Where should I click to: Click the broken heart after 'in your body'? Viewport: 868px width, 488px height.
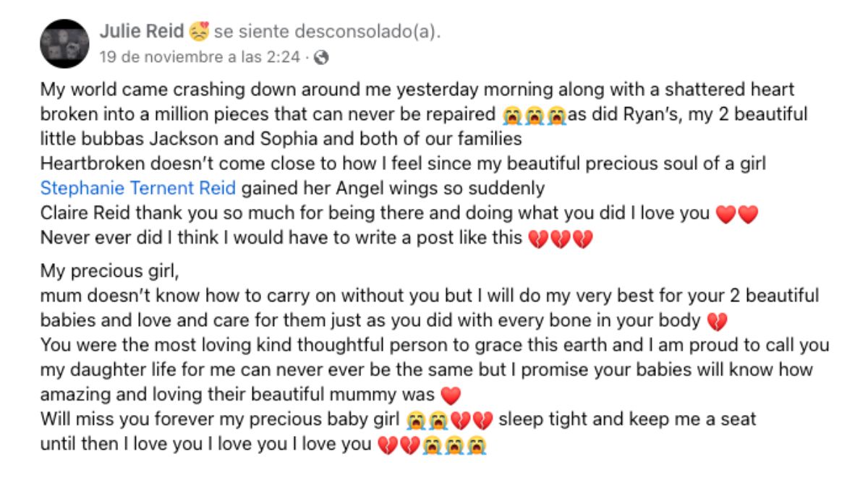[x=716, y=321]
